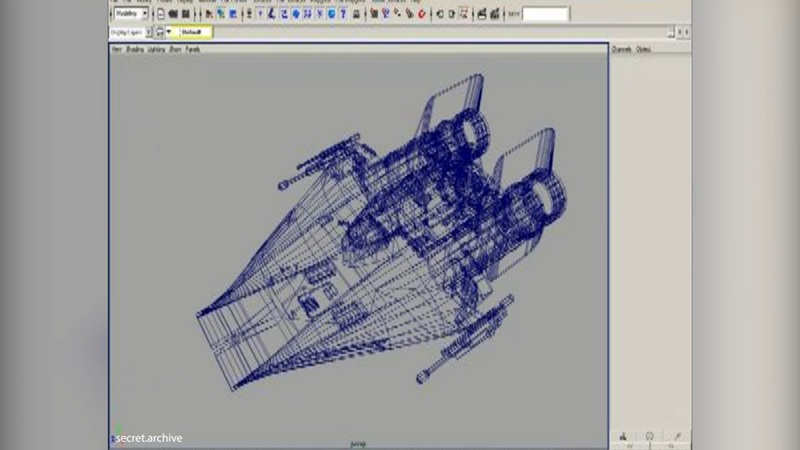Create a new scene from the toolbar
The height and width of the screenshot is (450, 800).
click(161, 14)
